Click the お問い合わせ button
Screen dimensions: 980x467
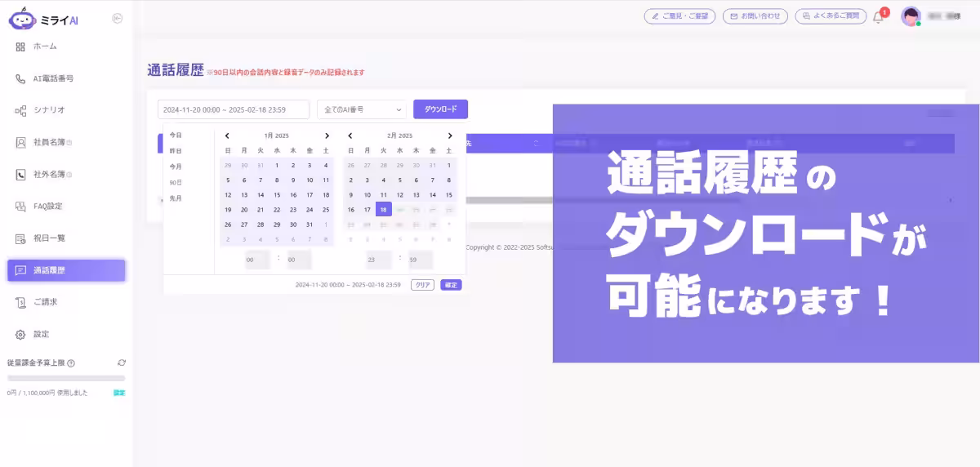[756, 16]
